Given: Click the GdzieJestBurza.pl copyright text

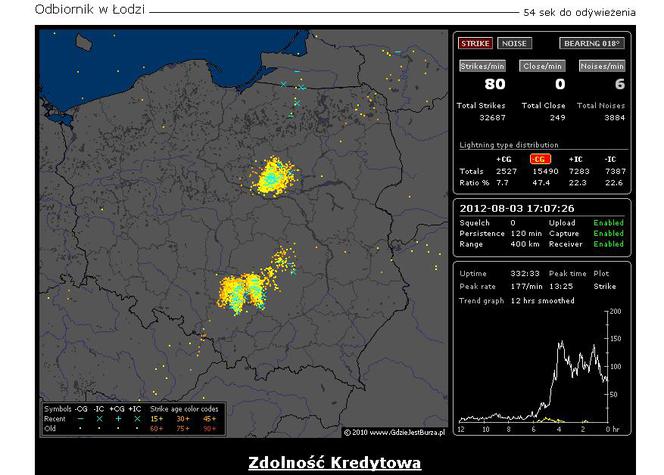Looking at the screenshot, I should pos(395,433).
